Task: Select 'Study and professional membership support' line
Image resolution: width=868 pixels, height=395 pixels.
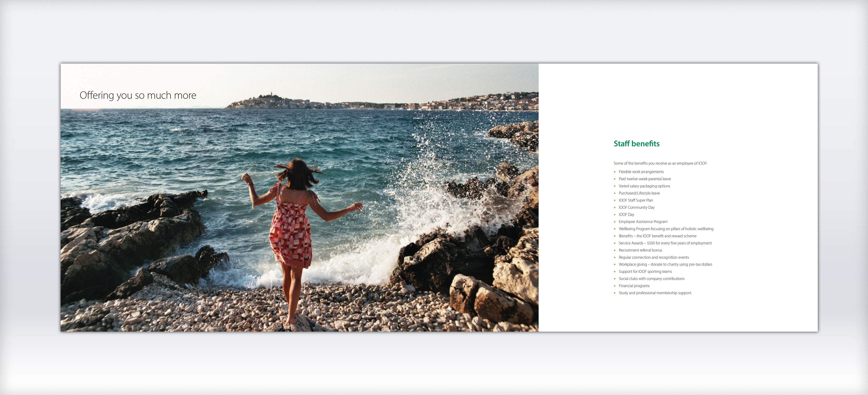Action: coord(655,293)
